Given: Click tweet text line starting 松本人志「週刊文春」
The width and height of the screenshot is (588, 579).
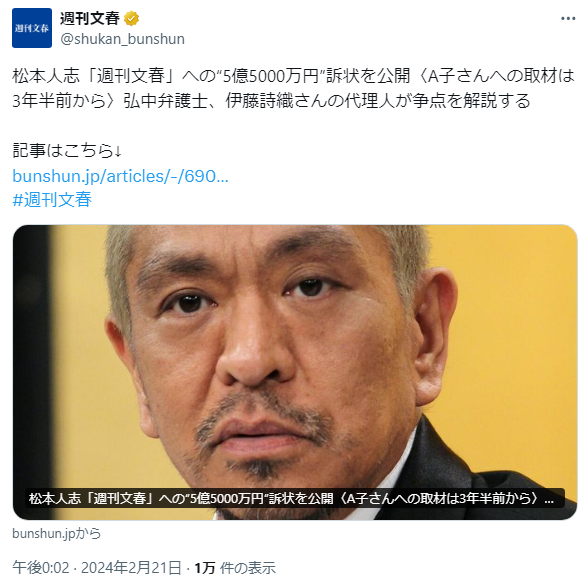Looking at the screenshot, I should coord(293,76).
